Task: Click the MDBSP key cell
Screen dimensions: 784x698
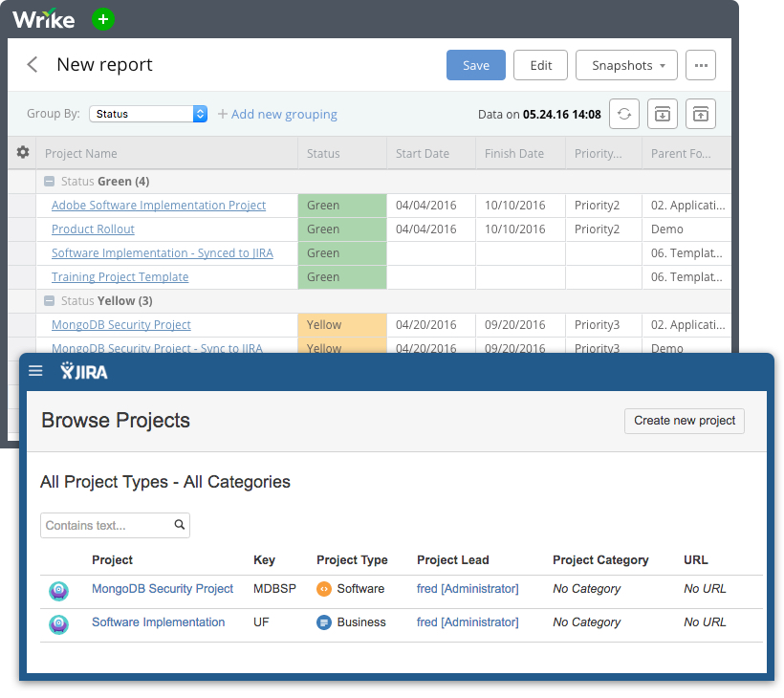Action: 274,588
